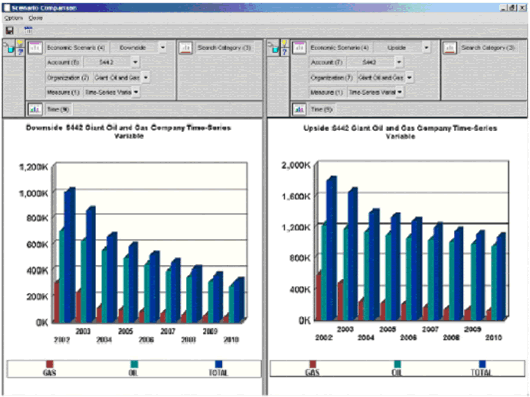The height and width of the screenshot is (397, 530).
Task: Expand the Downside economic scenario dropdown
Action: tap(163, 48)
